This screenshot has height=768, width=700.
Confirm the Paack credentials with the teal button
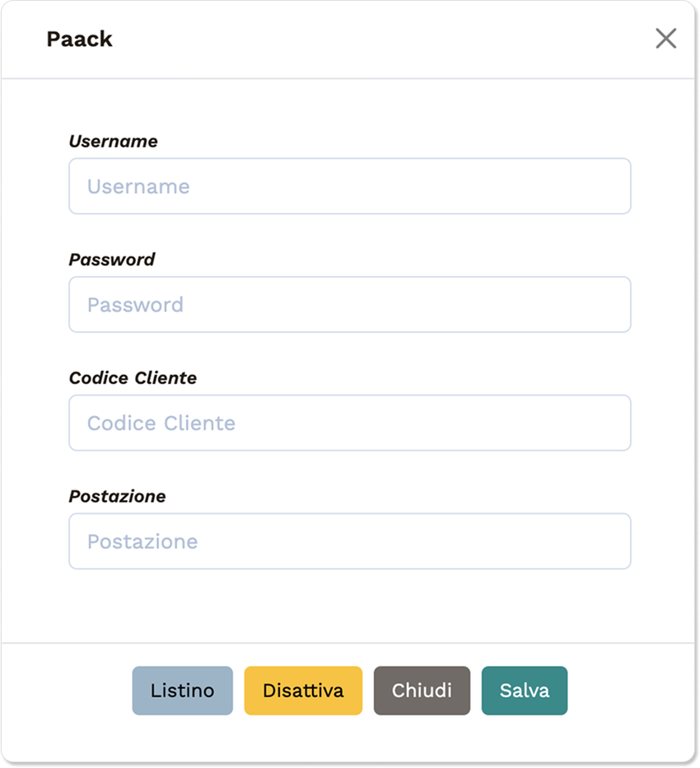[524, 691]
